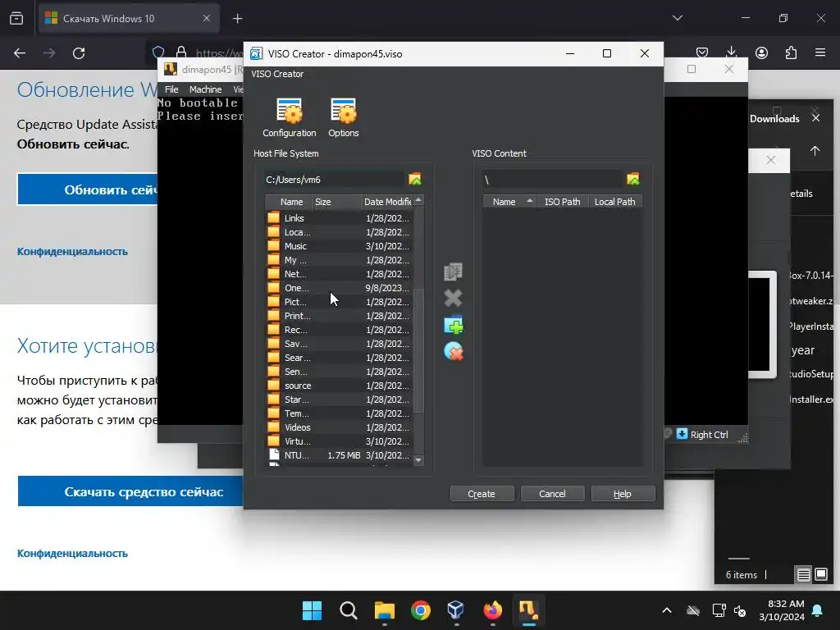The width and height of the screenshot is (840, 630).
Task: Open browser application menu
Action: (x=820, y=52)
